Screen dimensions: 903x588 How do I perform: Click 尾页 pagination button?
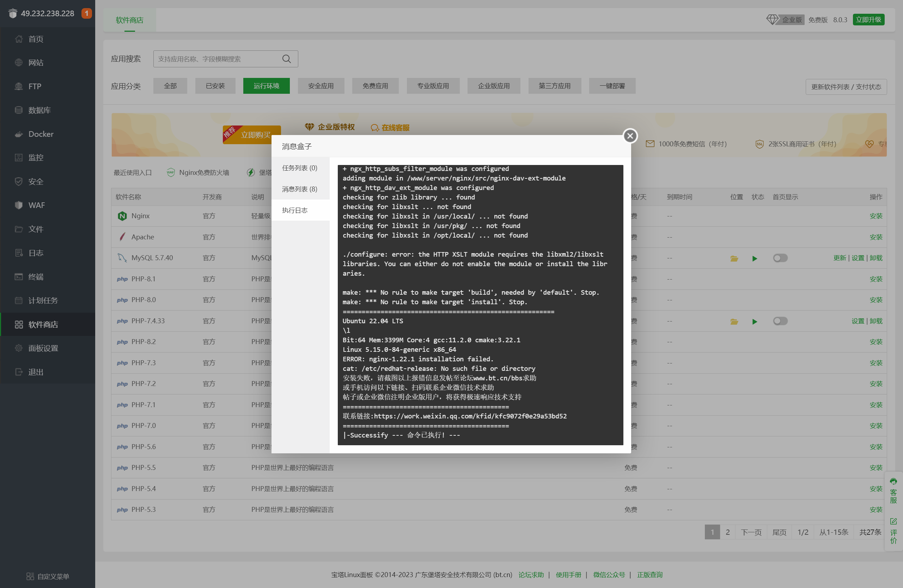click(x=779, y=532)
